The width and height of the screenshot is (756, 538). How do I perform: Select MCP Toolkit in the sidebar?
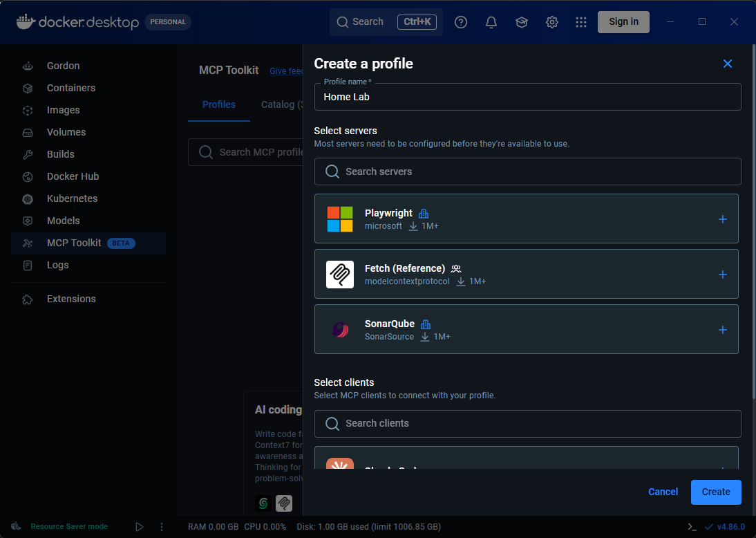coord(88,243)
